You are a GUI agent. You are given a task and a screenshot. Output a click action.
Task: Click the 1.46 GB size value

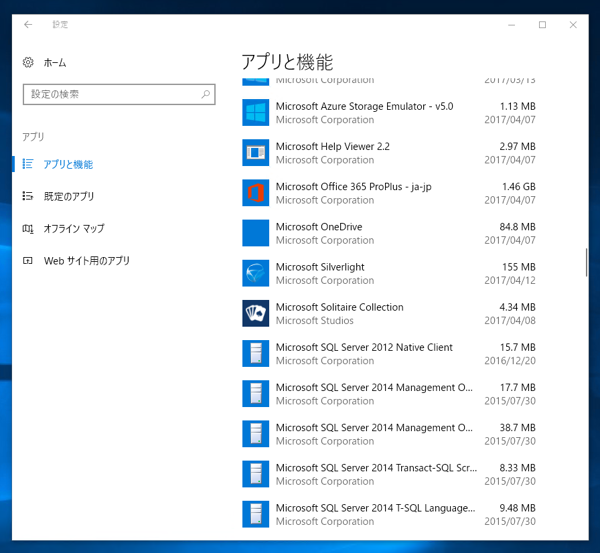coord(518,186)
